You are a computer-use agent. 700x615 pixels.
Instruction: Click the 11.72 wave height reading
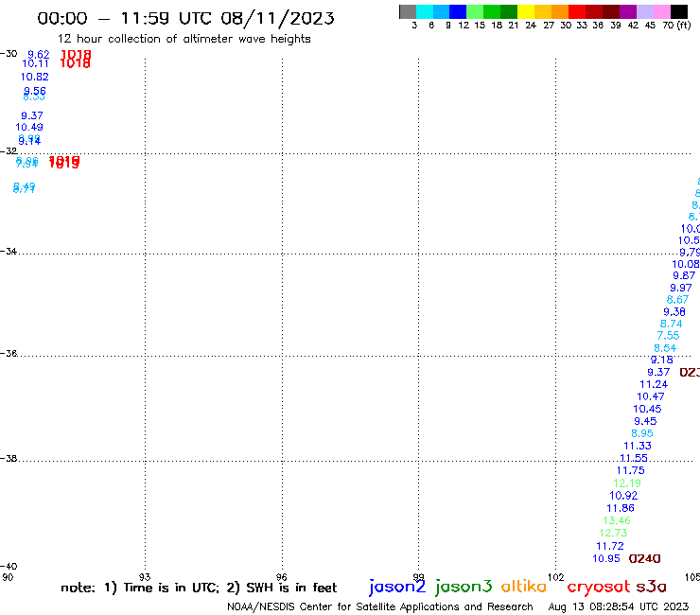(x=610, y=546)
